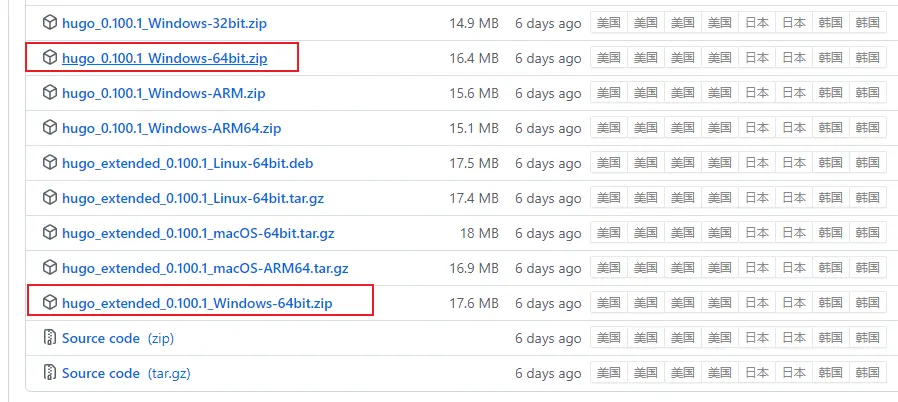Download Source code (tar.gz)

tap(126, 373)
